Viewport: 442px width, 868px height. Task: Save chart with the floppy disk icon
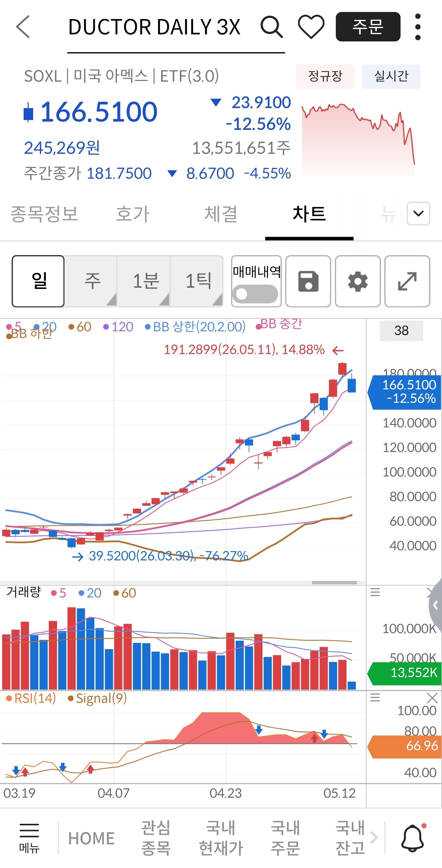point(308,281)
